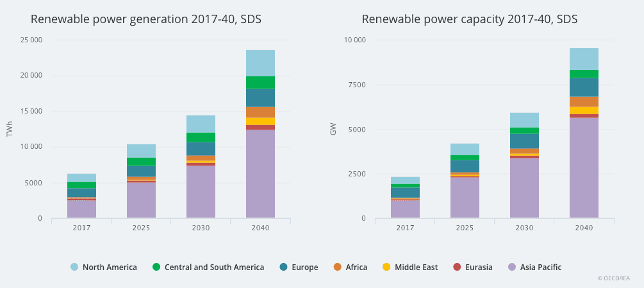Click the Middle East yellow legend dot
The image size is (644, 288).
(385, 267)
